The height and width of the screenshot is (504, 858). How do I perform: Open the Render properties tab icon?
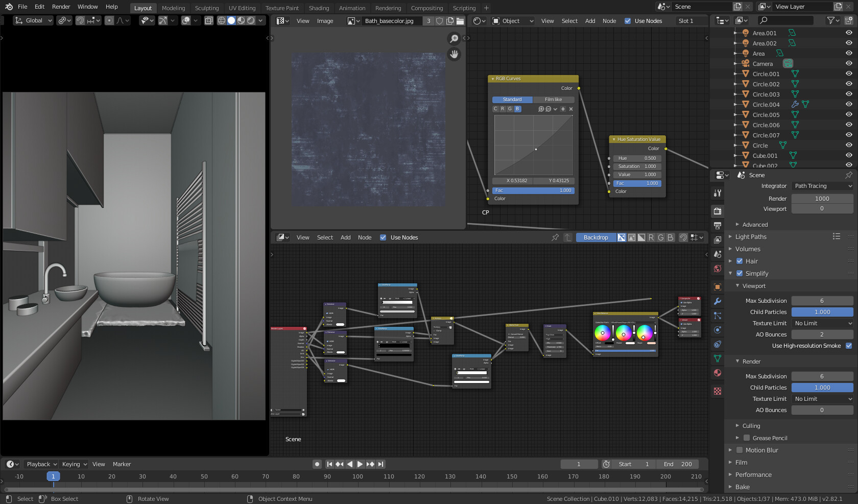click(x=718, y=211)
